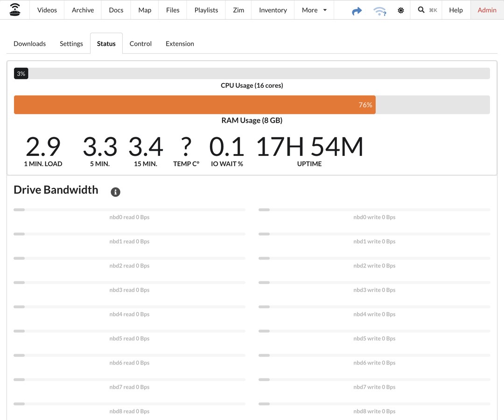Click the nbd8 read 0 Bps label

click(129, 411)
